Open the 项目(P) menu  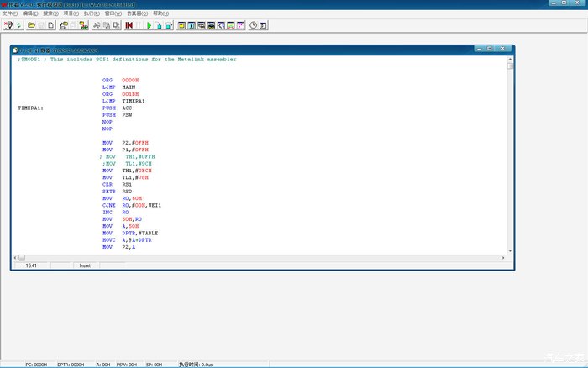(x=72, y=14)
